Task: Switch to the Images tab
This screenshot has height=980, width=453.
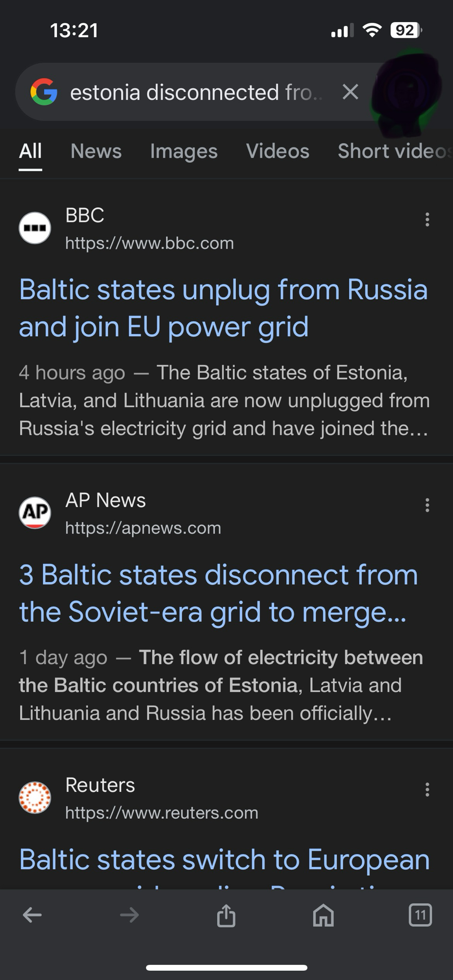Action: 184,151
